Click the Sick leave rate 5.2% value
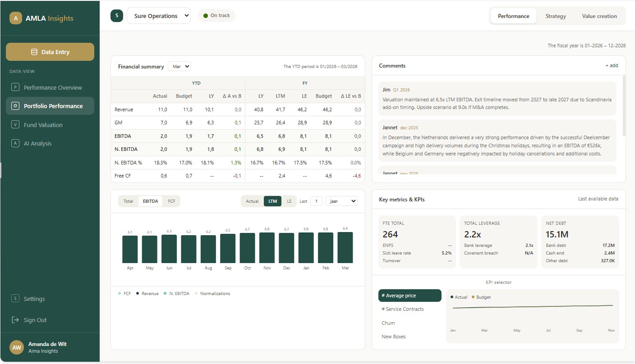 click(446, 253)
